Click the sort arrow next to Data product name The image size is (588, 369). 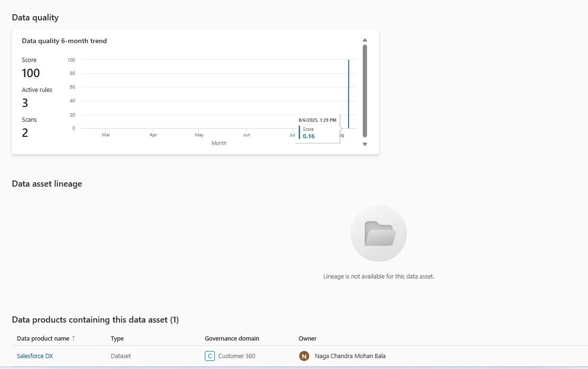click(73, 338)
